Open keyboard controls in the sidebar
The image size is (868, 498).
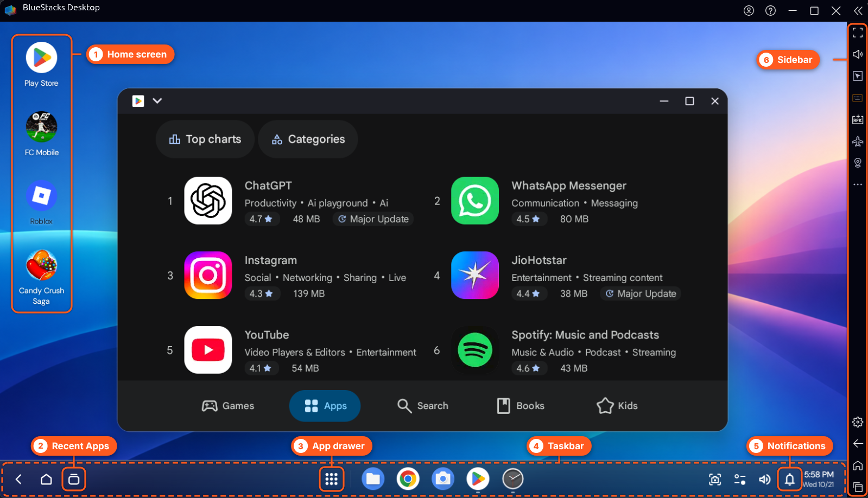coord(858,98)
